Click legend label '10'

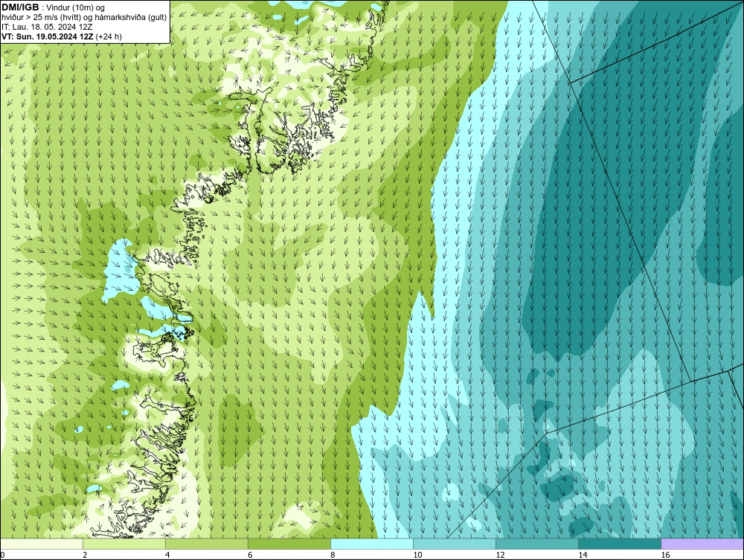coord(417,555)
